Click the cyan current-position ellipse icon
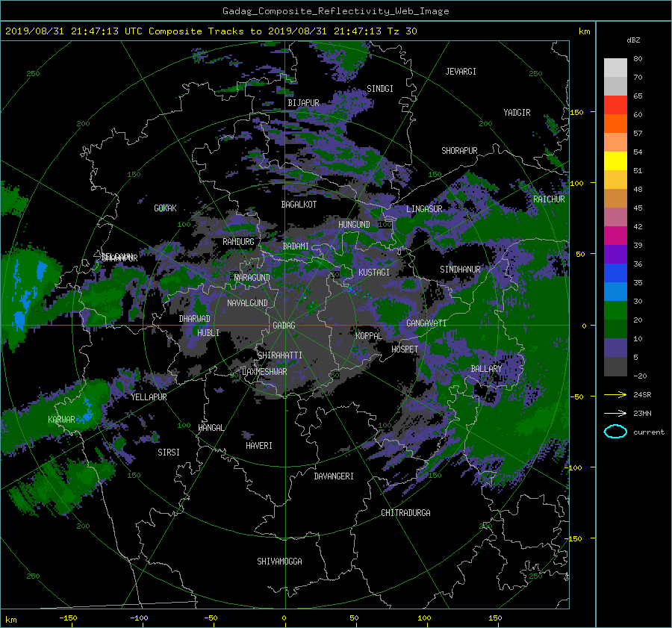Image resolution: width=672 pixels, height=628 pixels. [615, 432]
